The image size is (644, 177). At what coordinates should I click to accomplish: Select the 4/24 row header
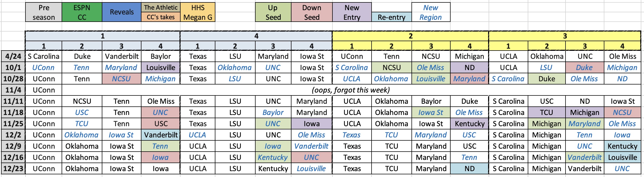(13, 56)
